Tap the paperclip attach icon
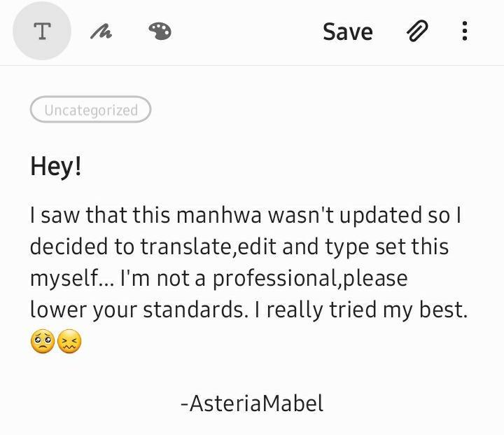 coord(417,32)
